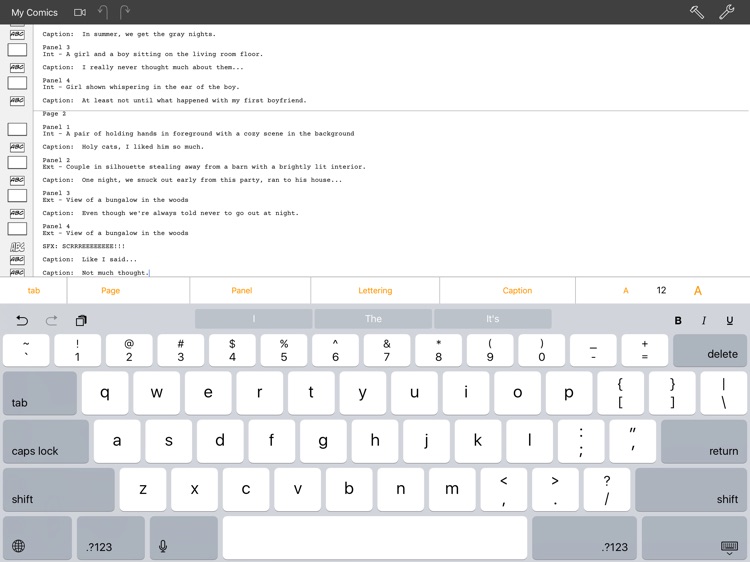
Task: Select panel box icon beside 'Couple in silhouette'
Action: 17,162
